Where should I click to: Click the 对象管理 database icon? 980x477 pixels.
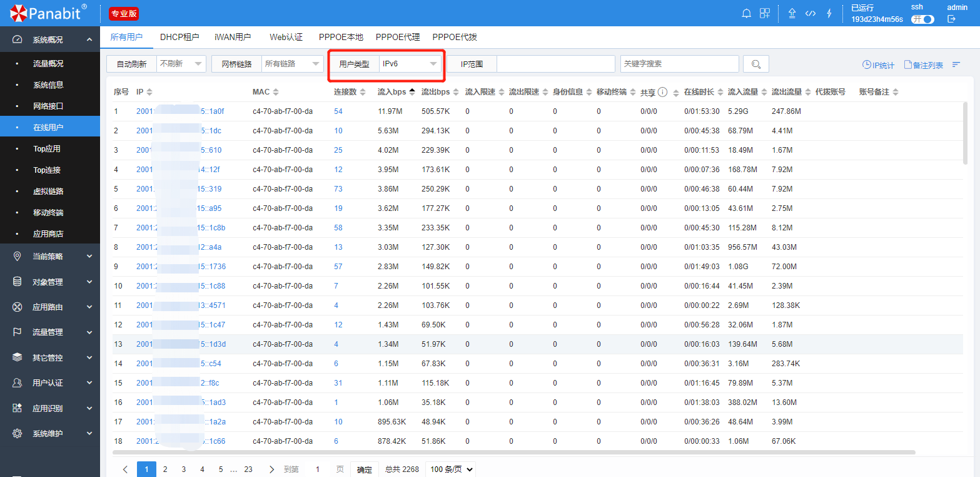pos(18,282)
